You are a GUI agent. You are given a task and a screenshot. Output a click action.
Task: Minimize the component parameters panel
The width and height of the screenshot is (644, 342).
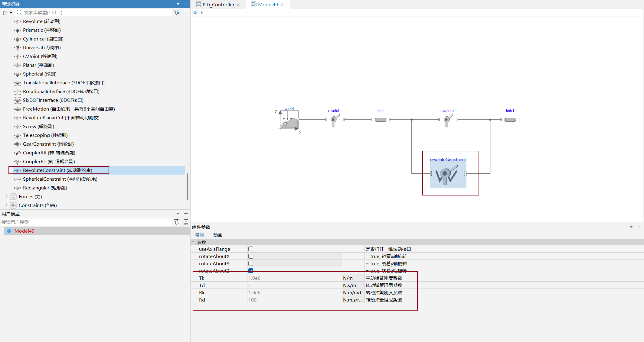click(x=639, y=227)
